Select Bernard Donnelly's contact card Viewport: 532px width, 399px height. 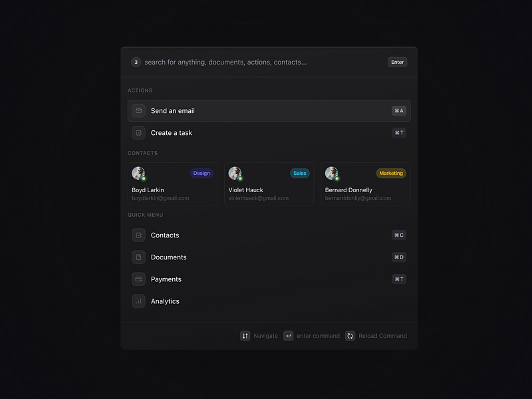[x=365, y=184]
